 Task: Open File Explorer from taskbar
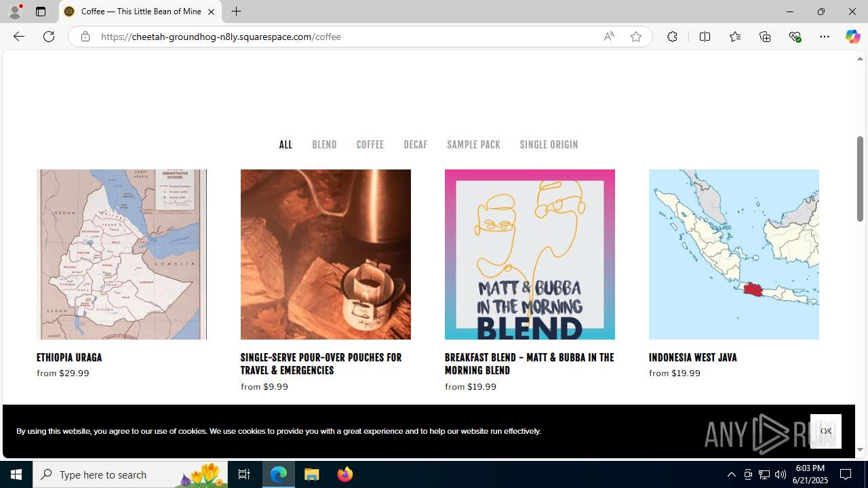coord(312,474)
